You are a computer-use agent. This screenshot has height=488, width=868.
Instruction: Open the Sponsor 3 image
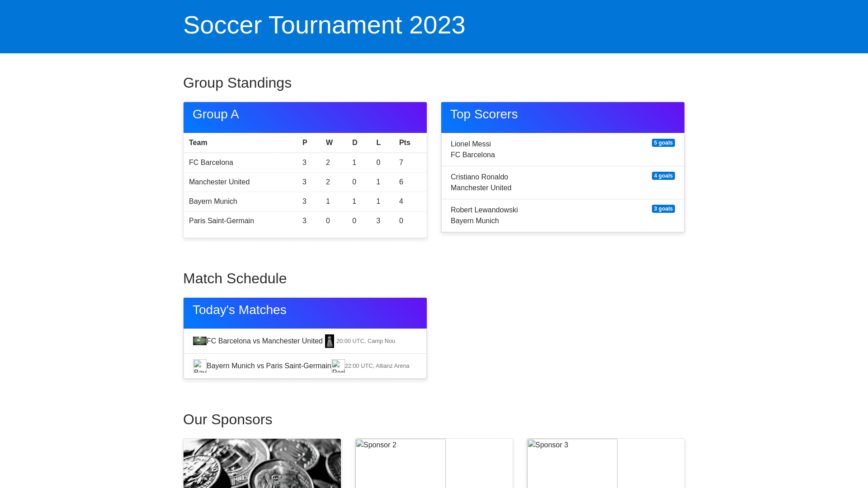tap(572, 463)
